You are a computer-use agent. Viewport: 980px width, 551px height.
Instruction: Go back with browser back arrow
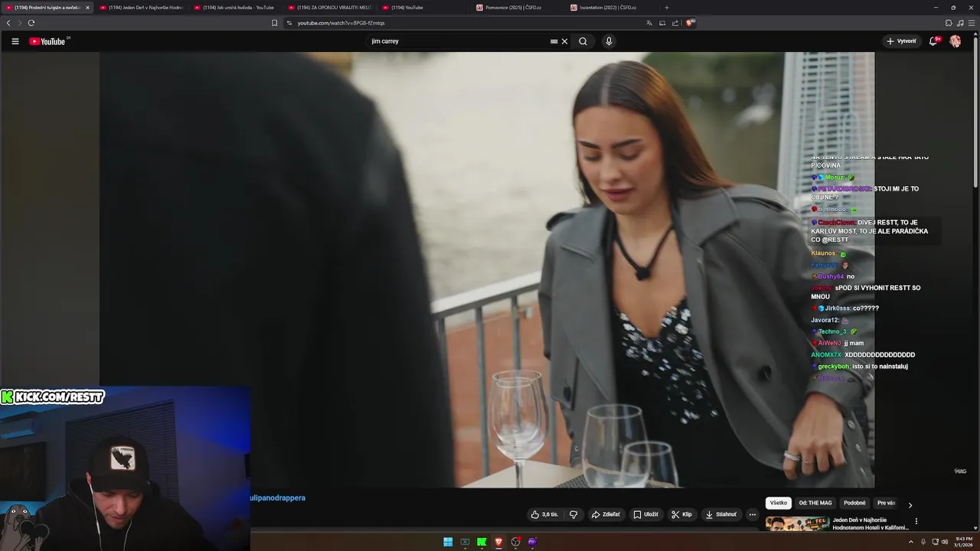pos(8,23)
